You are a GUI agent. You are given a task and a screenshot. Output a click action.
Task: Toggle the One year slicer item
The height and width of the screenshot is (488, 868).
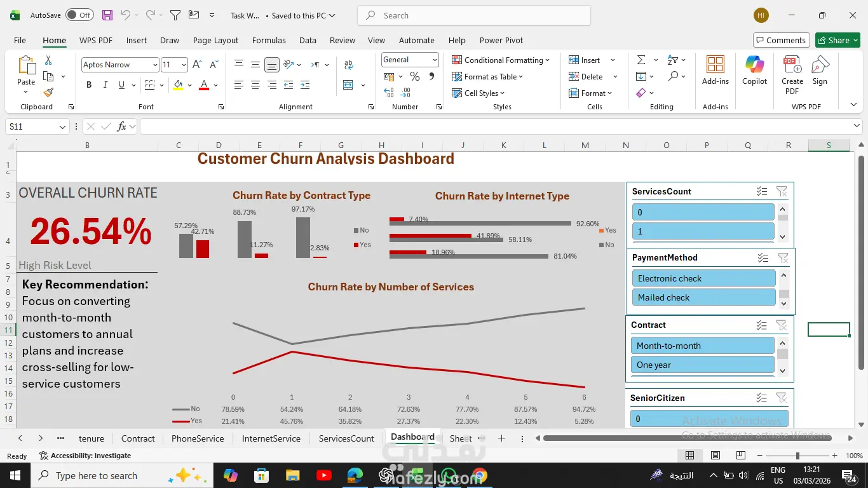coord(702,365)
